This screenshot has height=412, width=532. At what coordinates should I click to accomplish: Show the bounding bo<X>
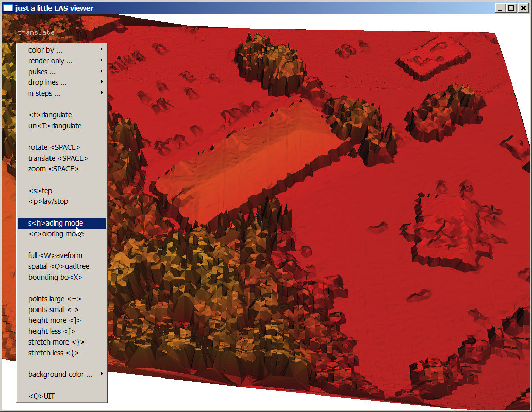click(x=55, y=277)
